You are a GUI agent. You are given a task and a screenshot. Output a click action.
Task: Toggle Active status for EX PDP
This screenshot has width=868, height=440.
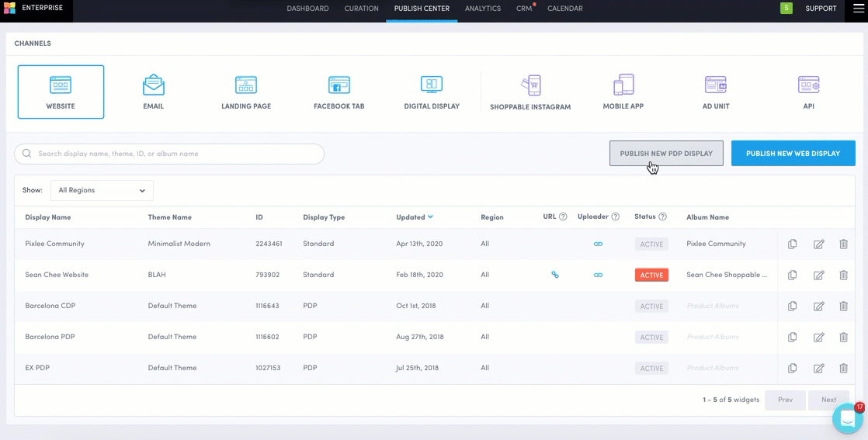(x=651, y=368)
